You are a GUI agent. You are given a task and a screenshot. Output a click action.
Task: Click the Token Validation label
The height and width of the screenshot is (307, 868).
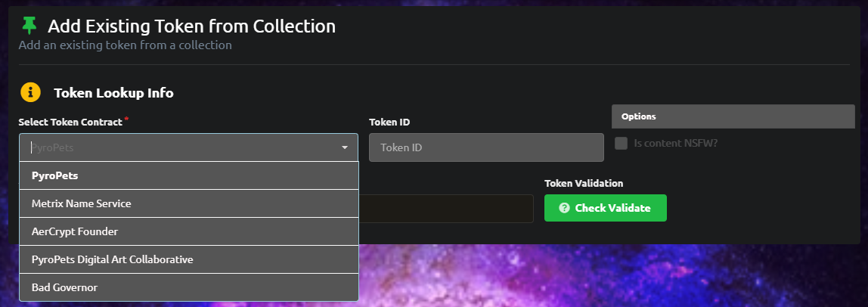coord(584,183)
